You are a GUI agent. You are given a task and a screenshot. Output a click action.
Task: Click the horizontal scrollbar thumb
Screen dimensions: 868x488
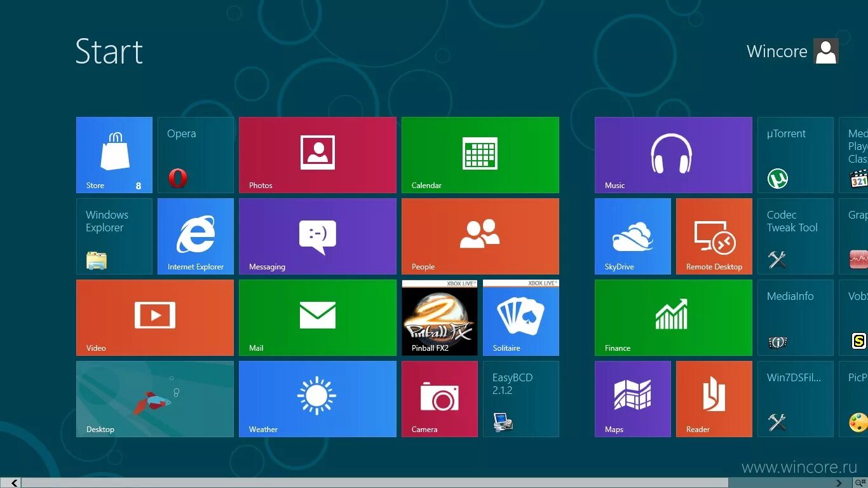(375, 483)
